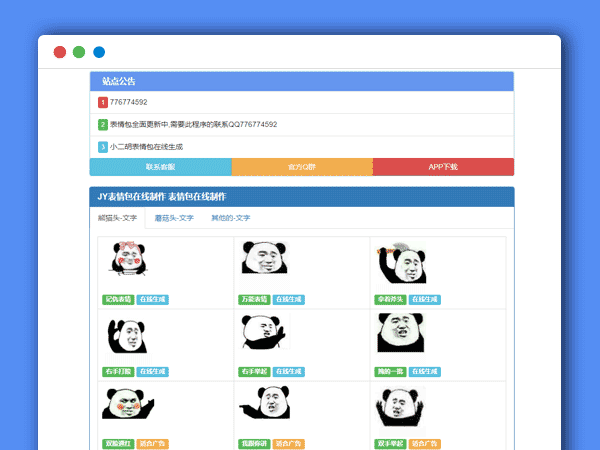Choose the 右手打脸 panda meme image

click(127, 333)
